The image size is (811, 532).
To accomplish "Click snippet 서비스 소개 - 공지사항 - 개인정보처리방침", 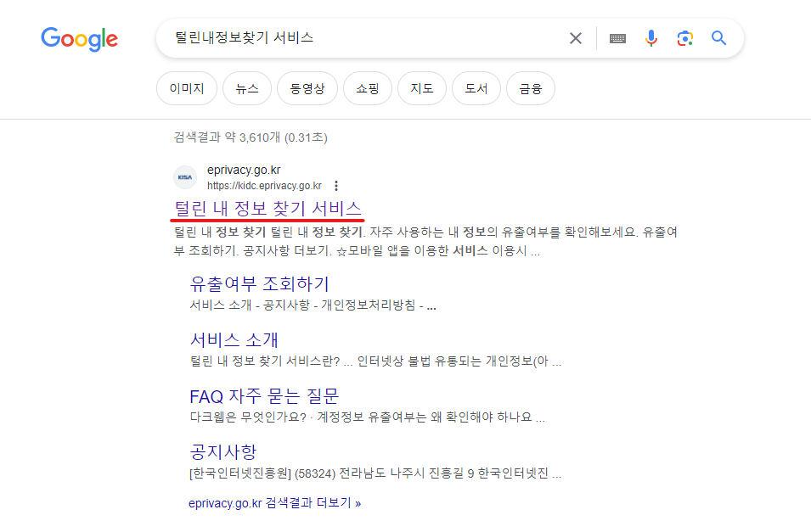I will pos(313,305).
